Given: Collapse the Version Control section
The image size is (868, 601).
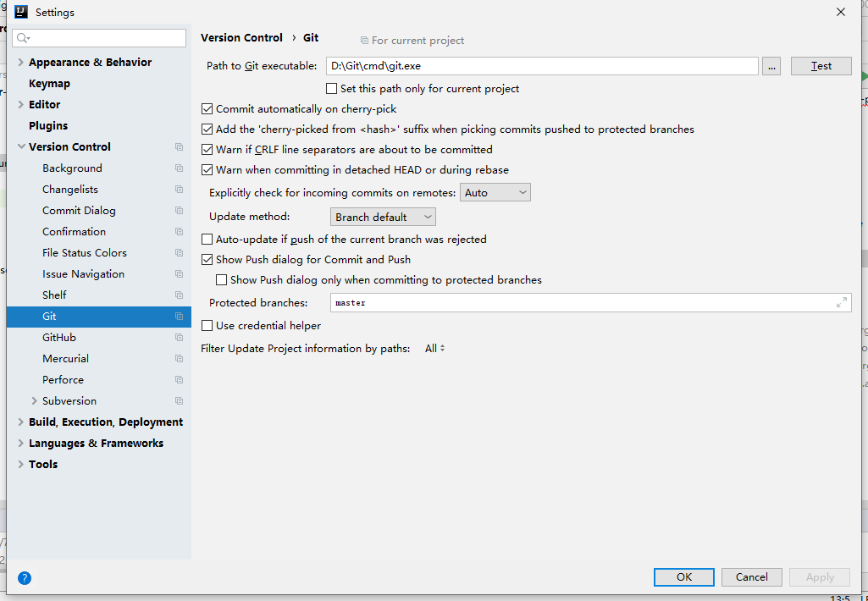Looking at the screenshot, I should 21,146.
